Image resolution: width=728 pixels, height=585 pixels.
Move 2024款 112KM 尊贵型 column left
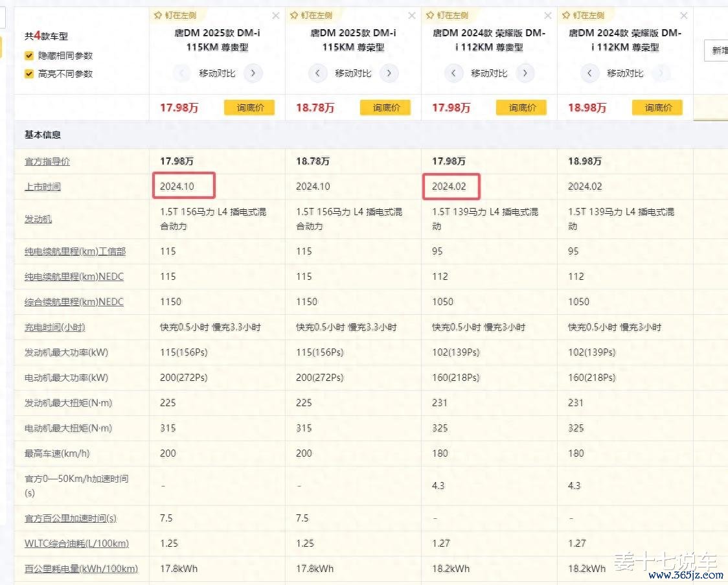(x=453, y=73)
